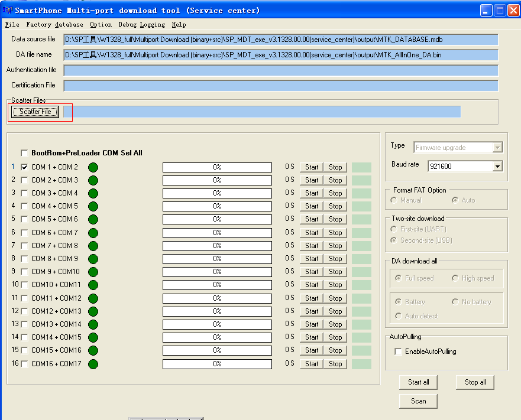This screenshot has height=420, width=521.
Task: Click the green status circle on row COM 3 + COM 4
Action: 93,193
